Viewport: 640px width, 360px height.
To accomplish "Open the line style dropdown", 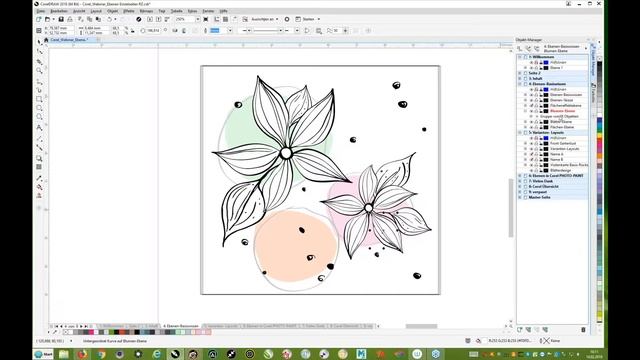I will [x=280, y=31].
